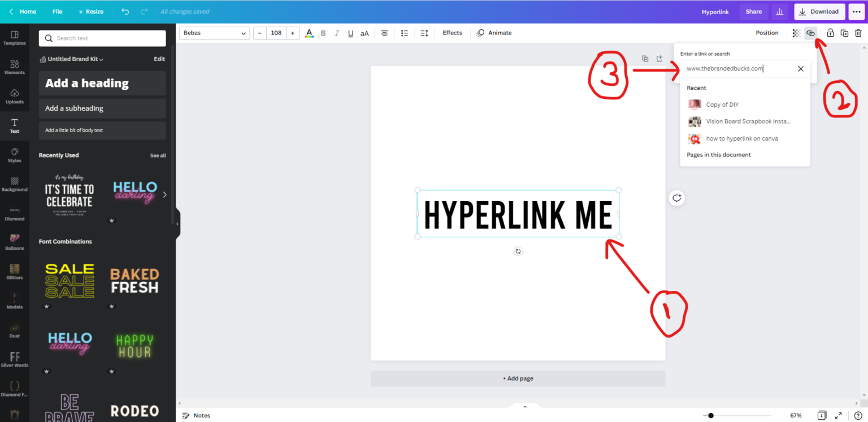Toggle italic formatting
The width and height of the screenshot is (868, 422).
337,33
